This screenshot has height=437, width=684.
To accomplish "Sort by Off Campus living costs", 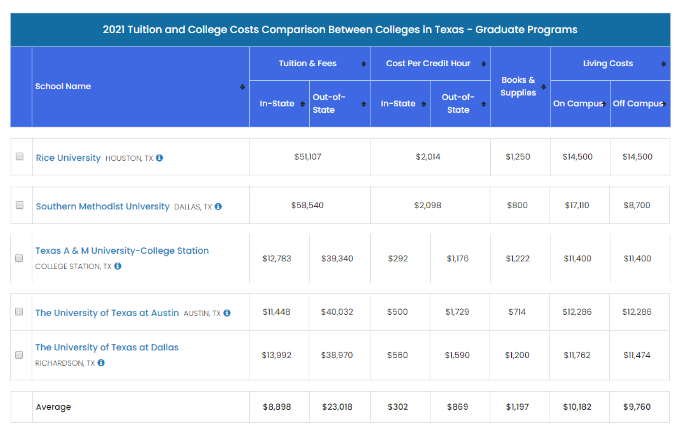I will (x=664, y=104).
